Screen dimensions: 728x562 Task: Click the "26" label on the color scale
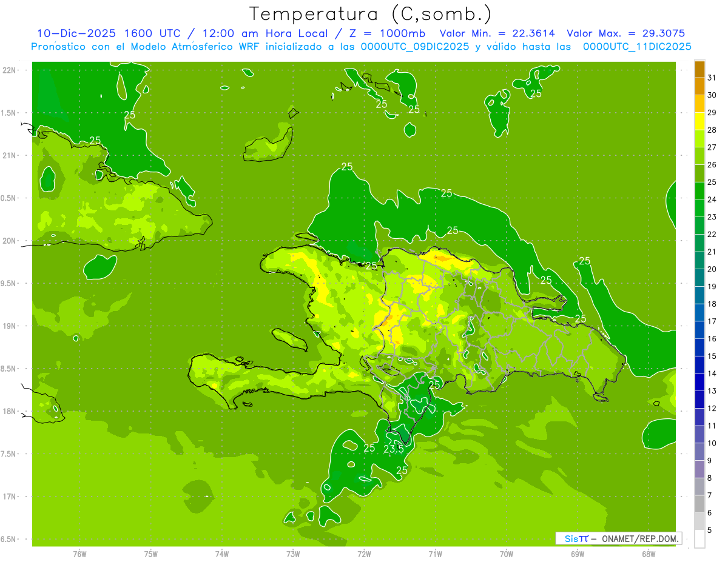point(712,165)
